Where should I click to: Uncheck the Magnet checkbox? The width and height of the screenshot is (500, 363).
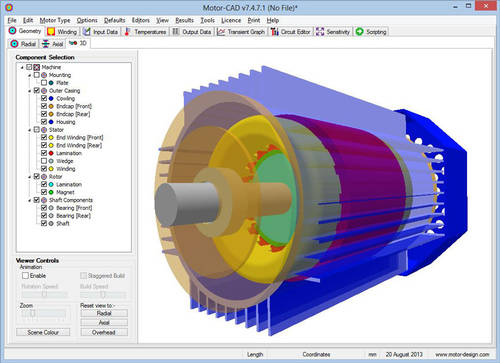tap(44, 192)
